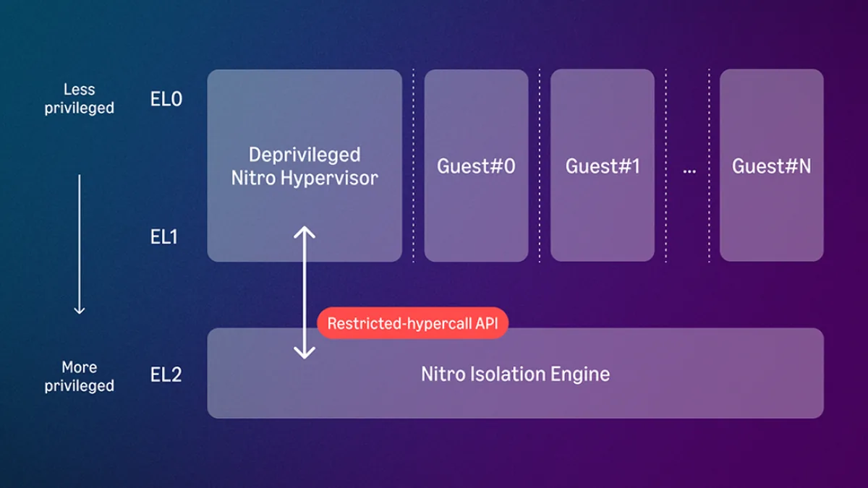
Task: Click the Nitro Isolation Engine box
Action: (515, 373)
